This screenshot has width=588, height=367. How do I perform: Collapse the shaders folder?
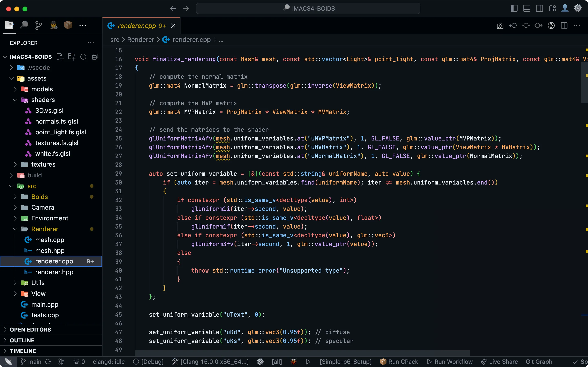click(43, 100)
